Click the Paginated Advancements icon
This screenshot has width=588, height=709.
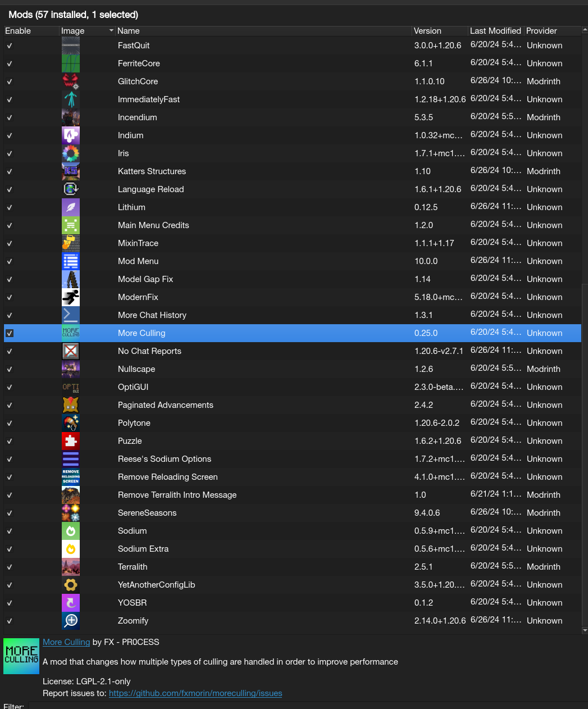pos(71,405)
